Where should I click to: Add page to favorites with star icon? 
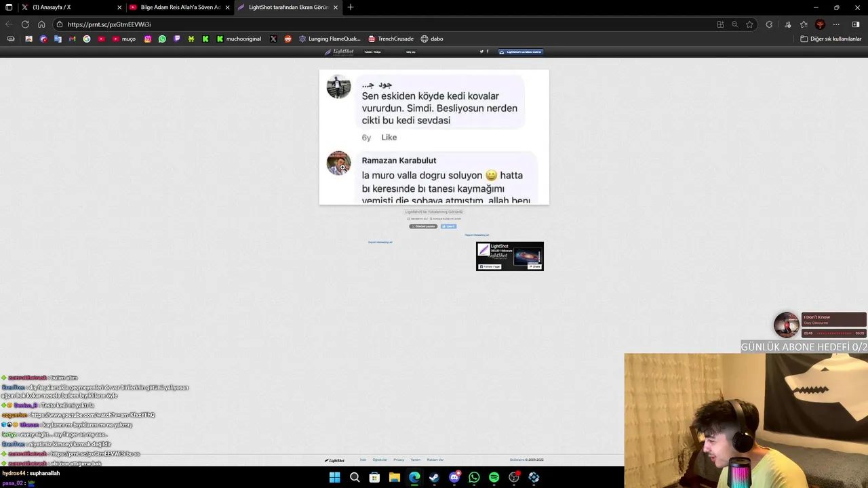(x=749, y=24)
